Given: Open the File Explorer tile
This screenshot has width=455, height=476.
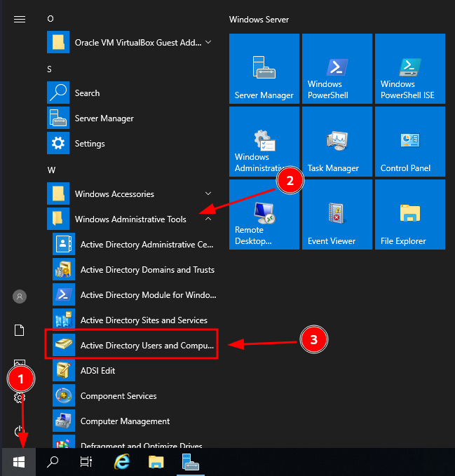Looking at the screenshot, I should (410, 215).
